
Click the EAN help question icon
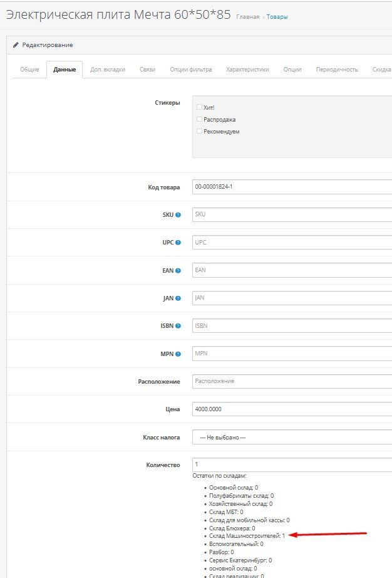pos(178,271)
